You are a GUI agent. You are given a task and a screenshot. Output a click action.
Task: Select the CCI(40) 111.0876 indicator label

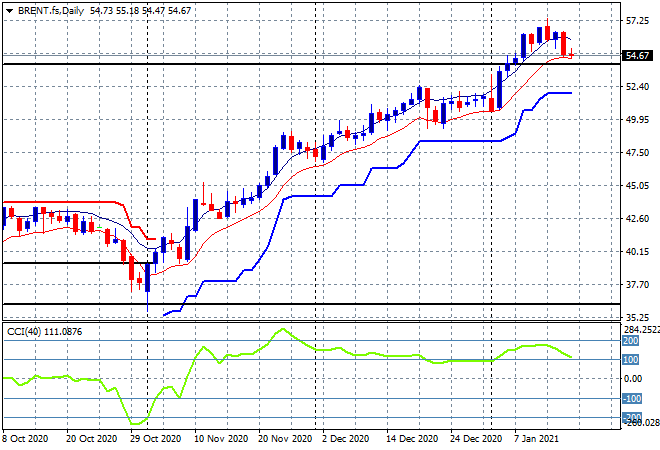(x=45, y=332)
